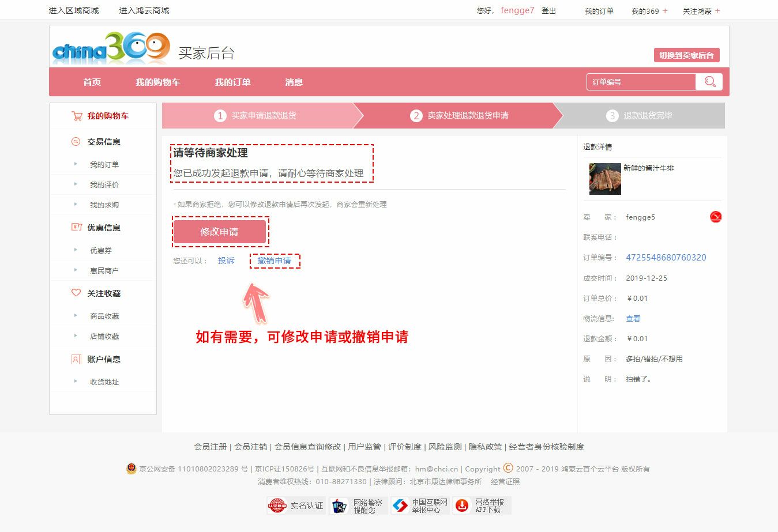Open 消息 in the navigation bar
778x532 pixels.
click(294, 82)
